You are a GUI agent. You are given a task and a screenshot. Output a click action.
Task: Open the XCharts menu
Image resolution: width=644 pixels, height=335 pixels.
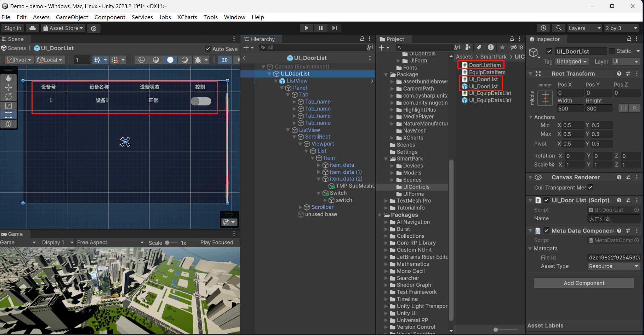point(187,17)
